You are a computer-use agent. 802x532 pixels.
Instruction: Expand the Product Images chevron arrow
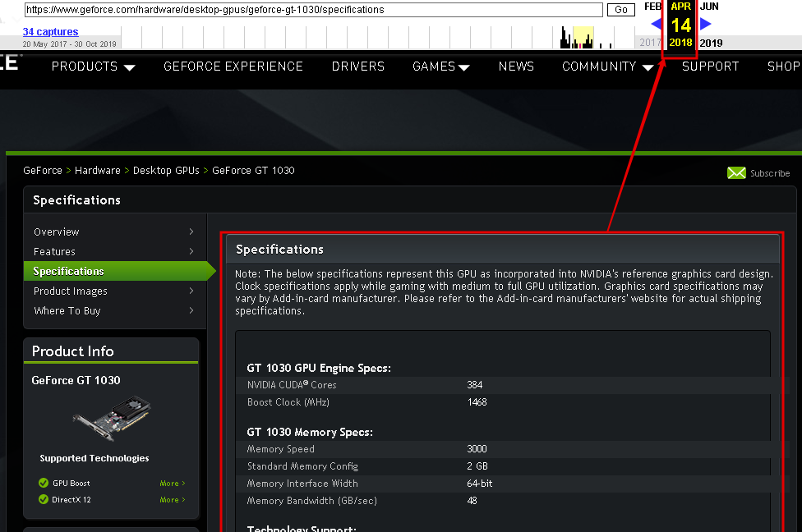(x=191, y=291)
